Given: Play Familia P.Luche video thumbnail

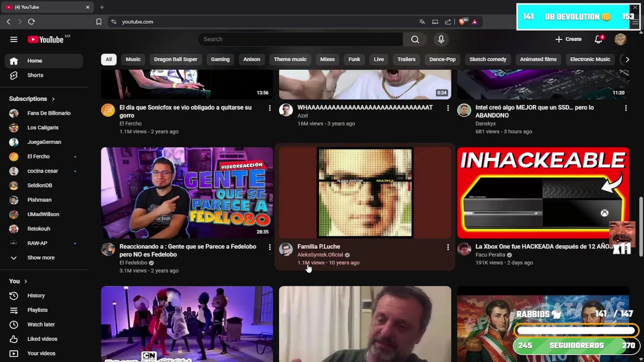Looking at the screenshot, I should 365,193.
